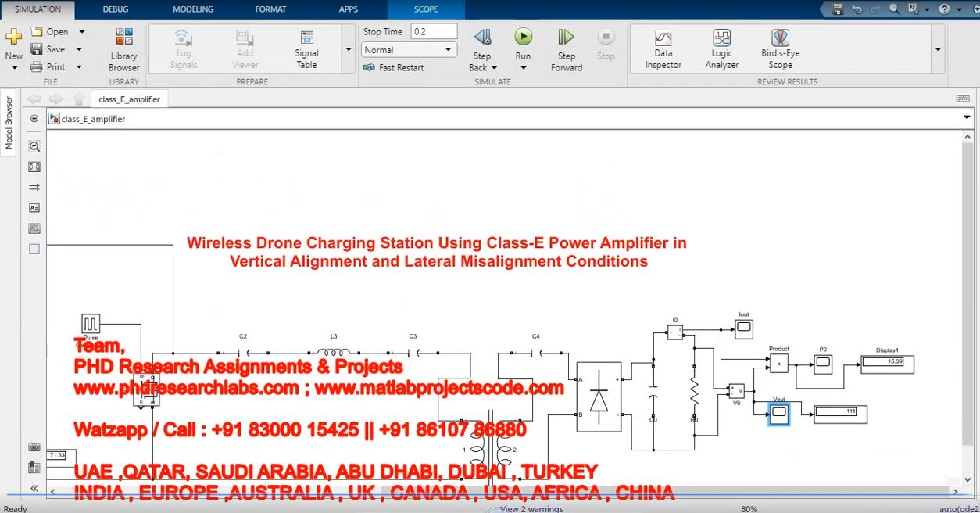
Task: Click the Fit to View palette icon
Action: [34, 167]
